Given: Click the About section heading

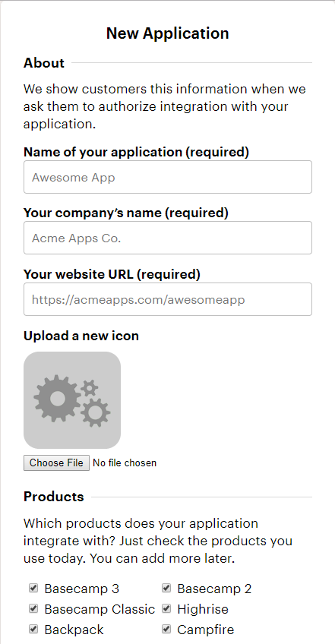Looking at the screenshot, I should [44, 63].
